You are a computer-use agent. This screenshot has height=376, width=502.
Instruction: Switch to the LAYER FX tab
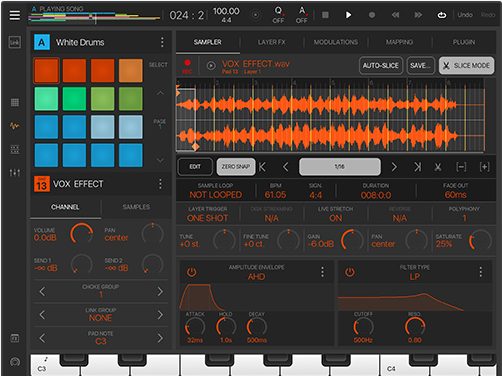coord(272,42)
